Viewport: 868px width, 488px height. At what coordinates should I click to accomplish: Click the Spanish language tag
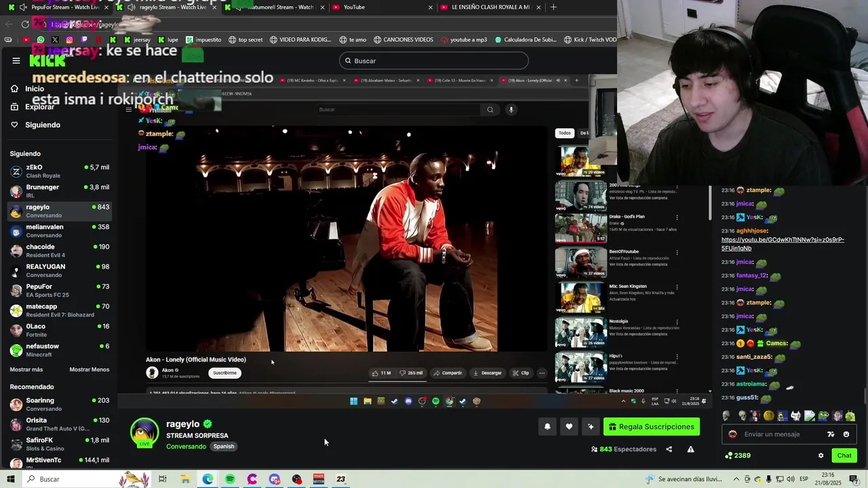(224, 447)
